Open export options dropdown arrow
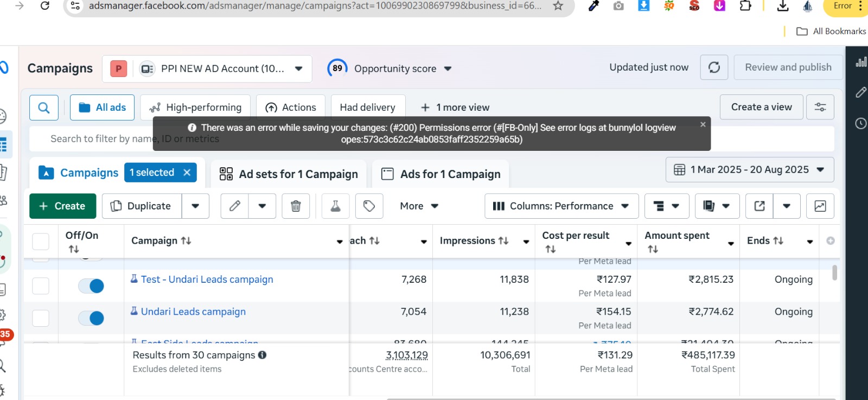868x400 pixels. click(787, 206)
